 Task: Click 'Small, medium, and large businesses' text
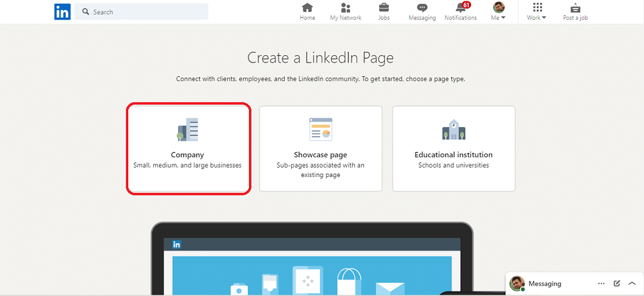pyautogui.click(x=187, y=165)
